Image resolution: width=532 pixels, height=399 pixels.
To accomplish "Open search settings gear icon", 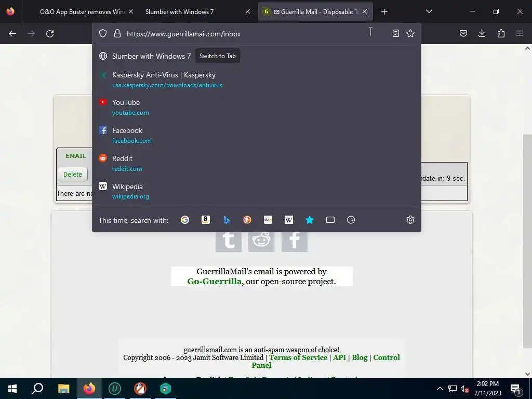I will pyautogui.click(x=410, y=220).
